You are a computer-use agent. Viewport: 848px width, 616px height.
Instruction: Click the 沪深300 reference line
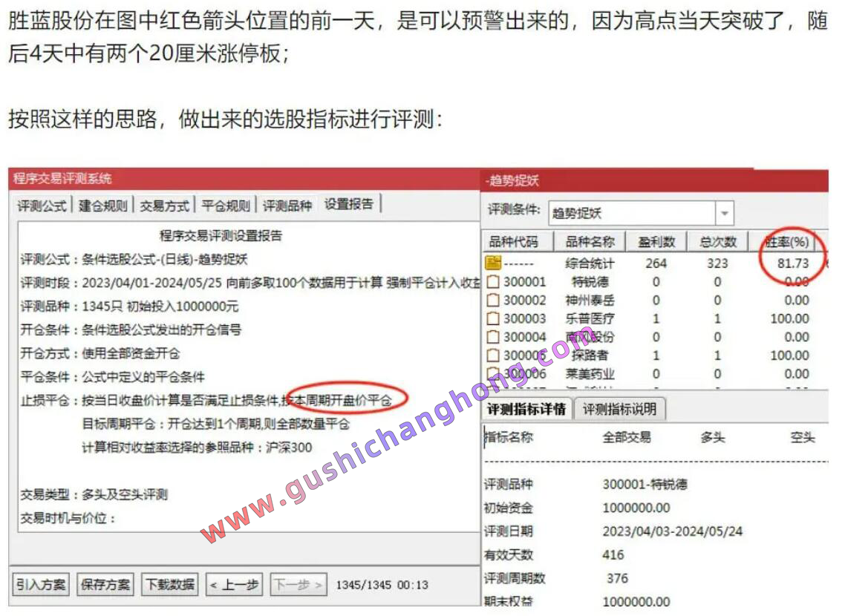coord(196,448)
